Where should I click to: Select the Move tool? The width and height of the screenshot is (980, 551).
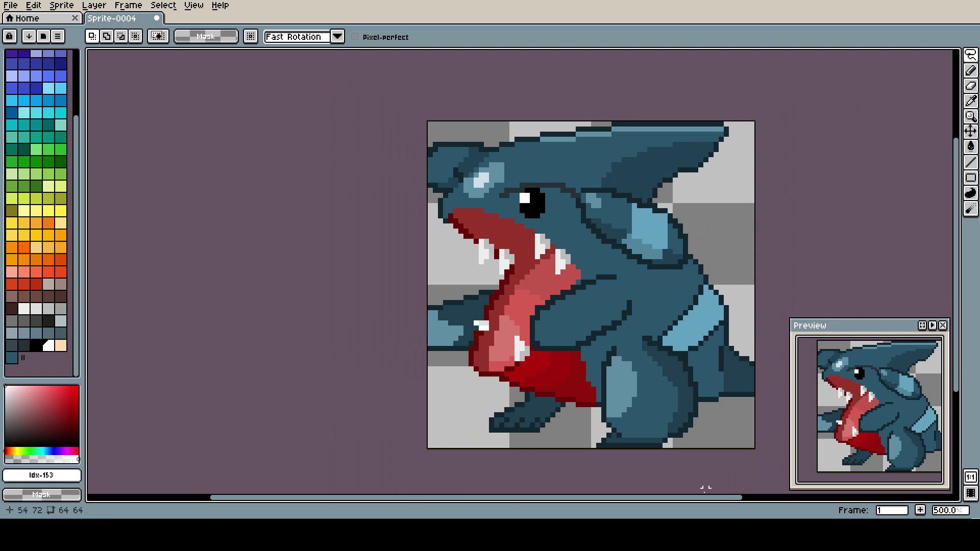click(x=970, y=132)
